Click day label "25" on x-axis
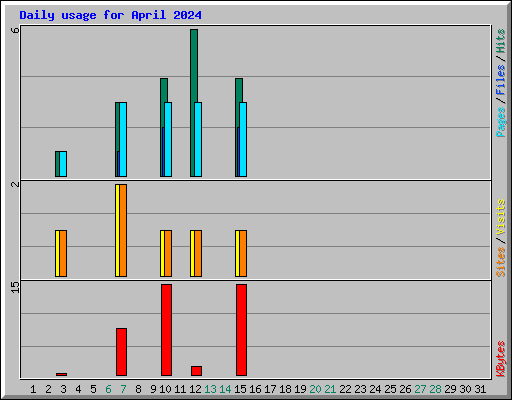512x400 pixels. [x=390, y=389]
